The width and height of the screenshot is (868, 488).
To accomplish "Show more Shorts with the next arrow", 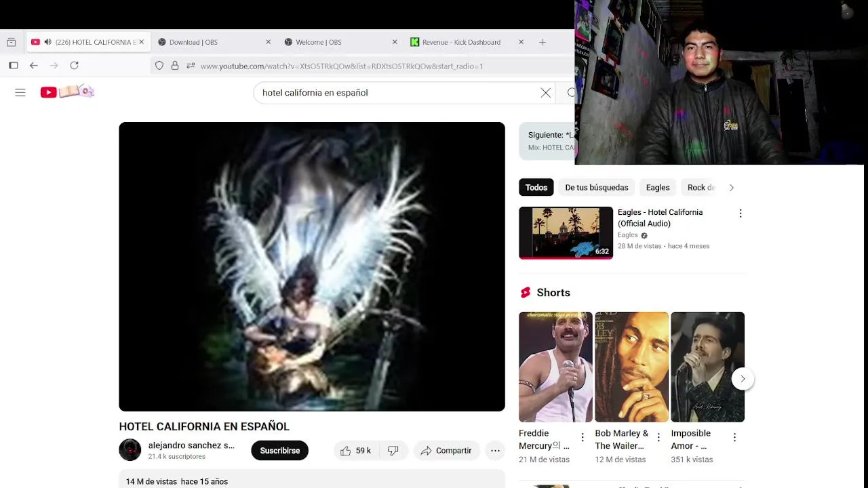I will [743, 379].
